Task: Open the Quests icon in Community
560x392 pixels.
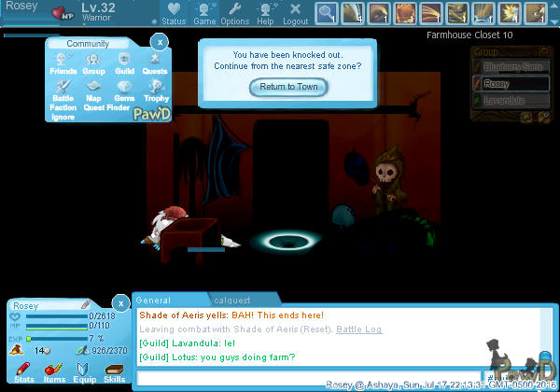Action: [155, 63]
